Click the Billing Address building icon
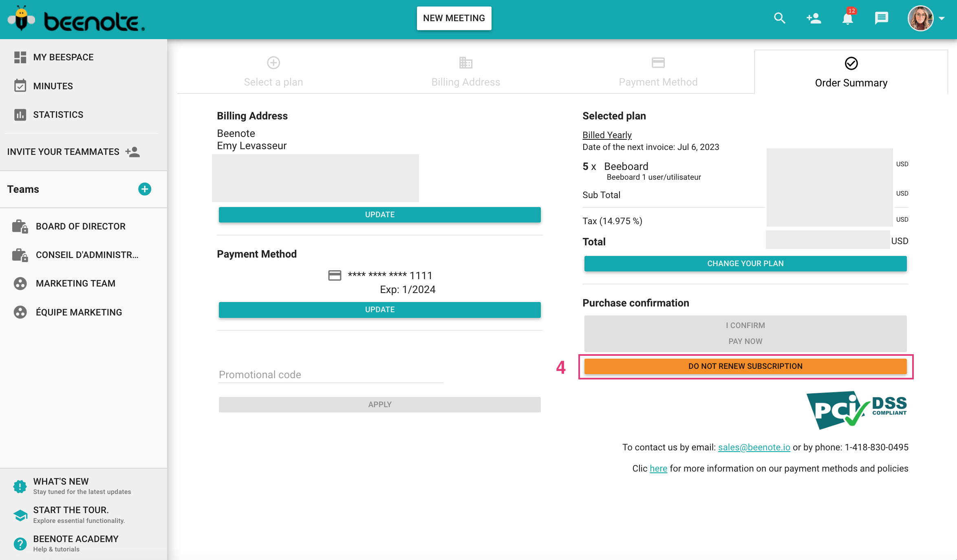Screen dimensions: 957x560 click(x=466, y=63)
